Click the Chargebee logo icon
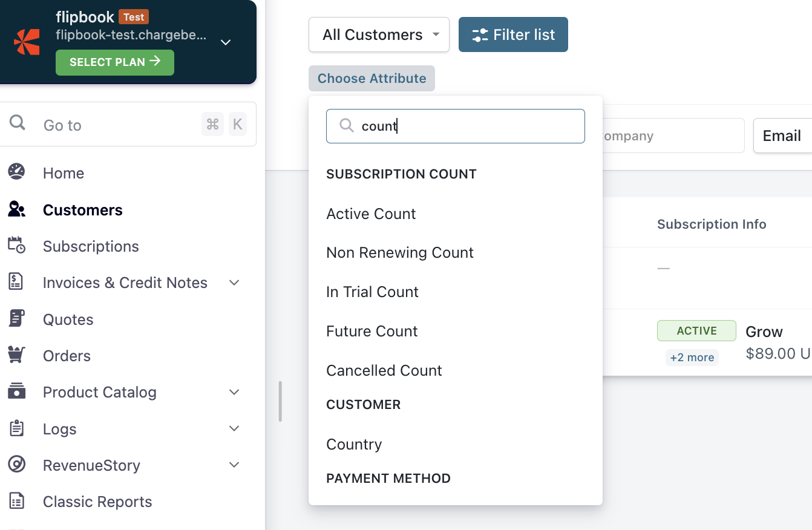The height and width of the screenshot is (530, 812). 27,42
